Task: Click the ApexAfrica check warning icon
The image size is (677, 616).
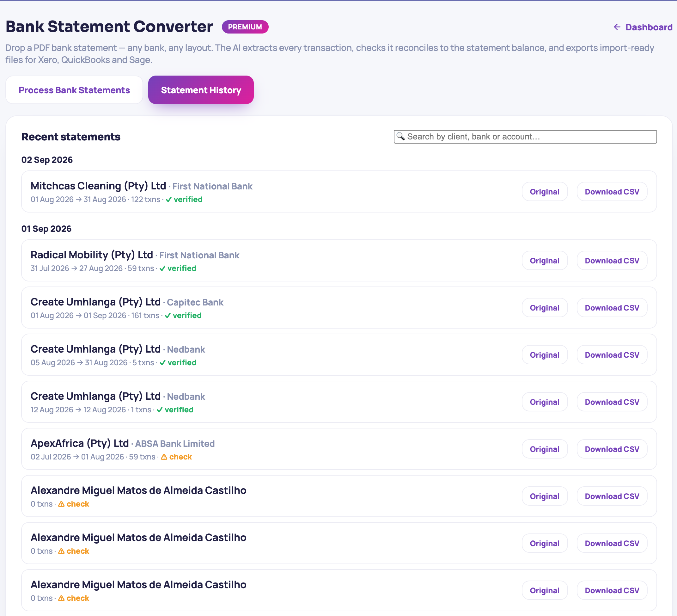Action: coord(164,457)
